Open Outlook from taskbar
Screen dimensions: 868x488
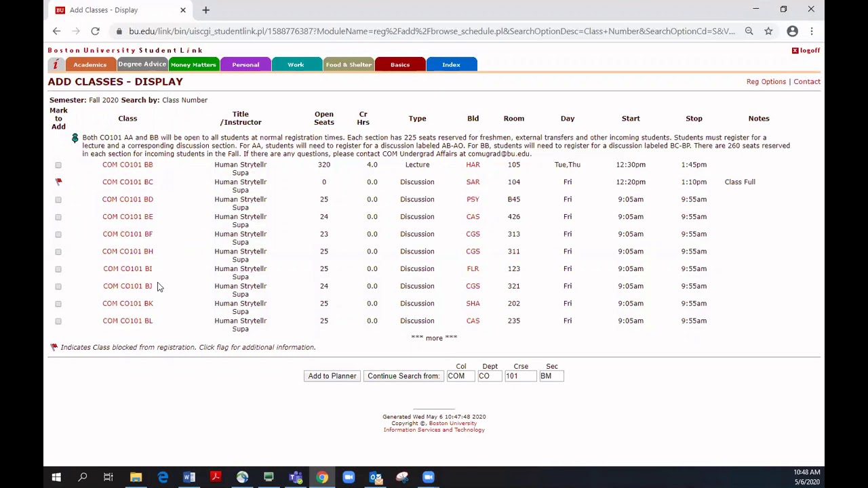pyautogui.click(x=375, y=477)
